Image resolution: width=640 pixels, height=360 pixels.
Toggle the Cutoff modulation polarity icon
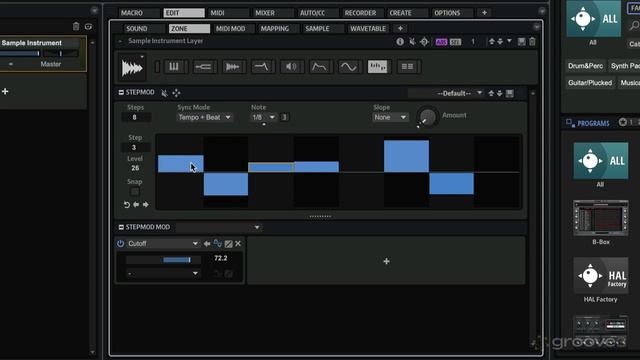click(x=218, y=244)
